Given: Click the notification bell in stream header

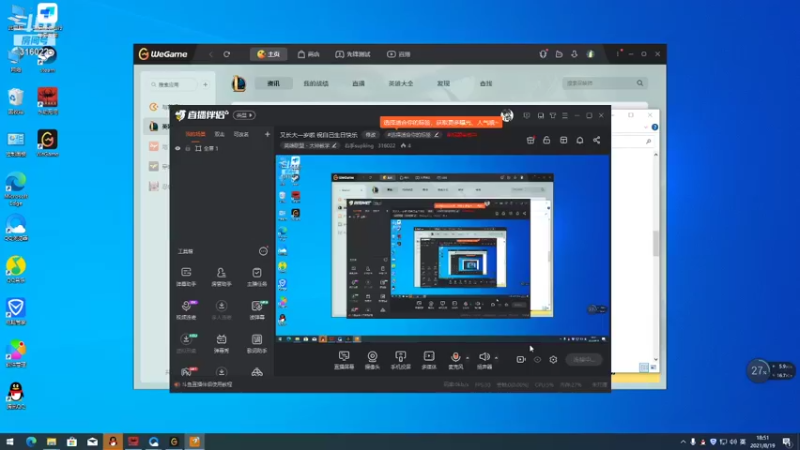Looking at the screenshot, I should pos(580,140).
